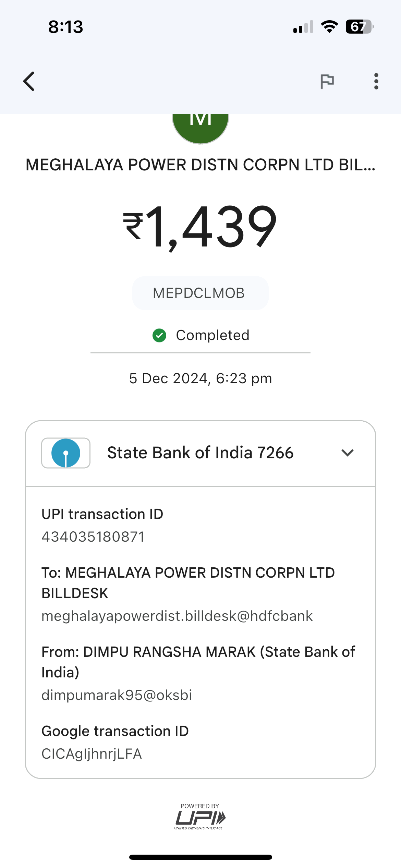Tap the Wi-Fi status icon
The image size is (401, 868).
[x=329, y=27]
